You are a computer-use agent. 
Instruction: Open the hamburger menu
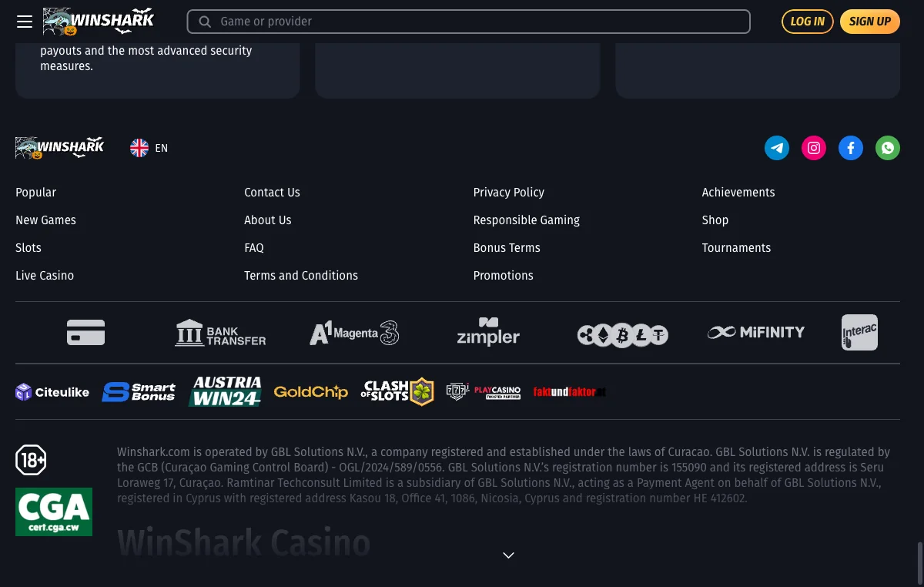coord(25,22)
